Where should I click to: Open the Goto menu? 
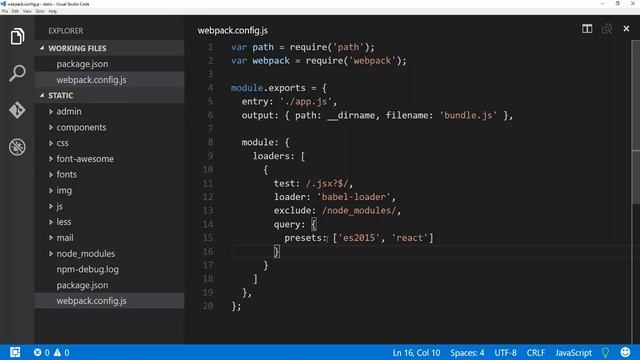point(40,11)
